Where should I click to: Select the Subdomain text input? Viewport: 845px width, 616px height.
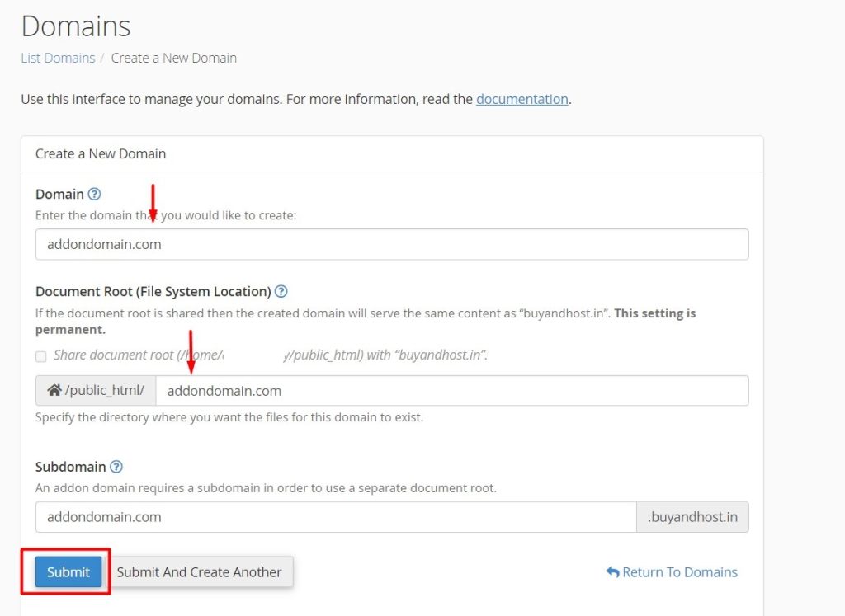335,517
